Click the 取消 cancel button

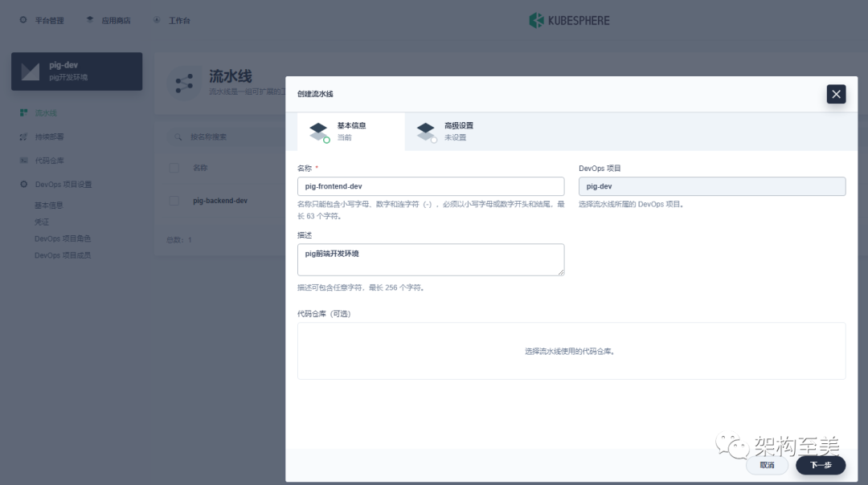click(x=767, y=465)
